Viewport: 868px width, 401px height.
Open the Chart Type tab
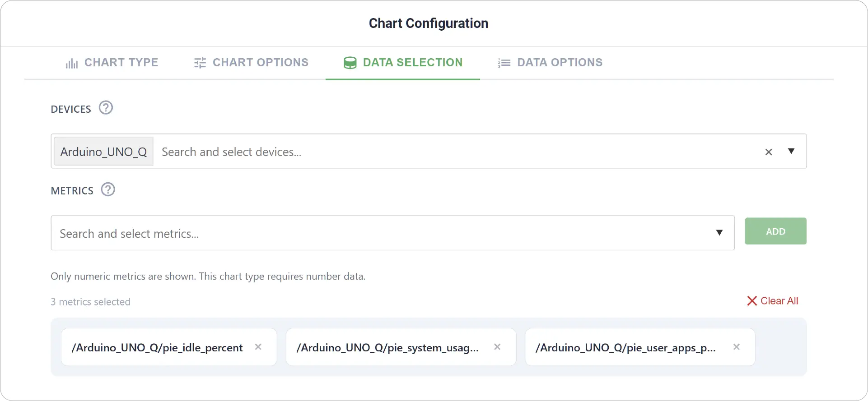112,63
